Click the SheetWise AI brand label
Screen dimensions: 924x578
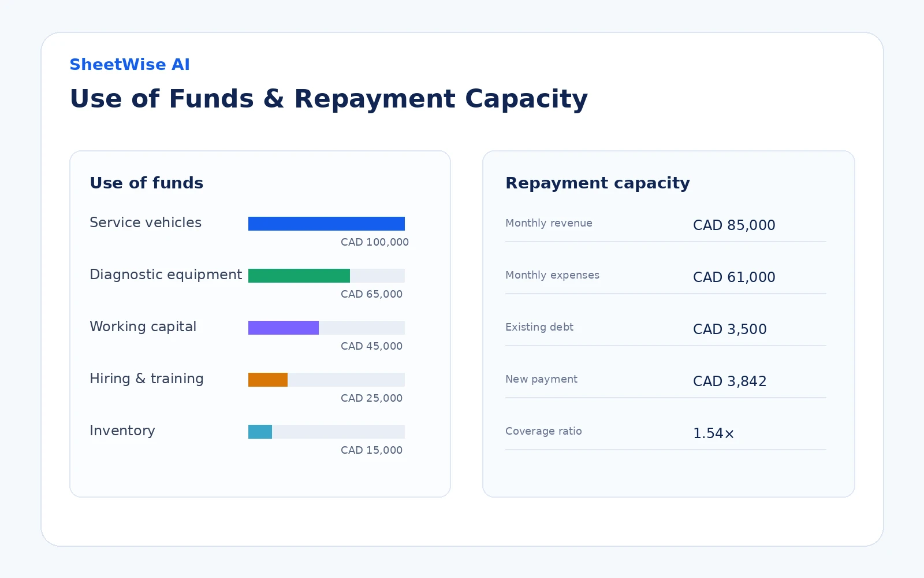coord(129,64)
